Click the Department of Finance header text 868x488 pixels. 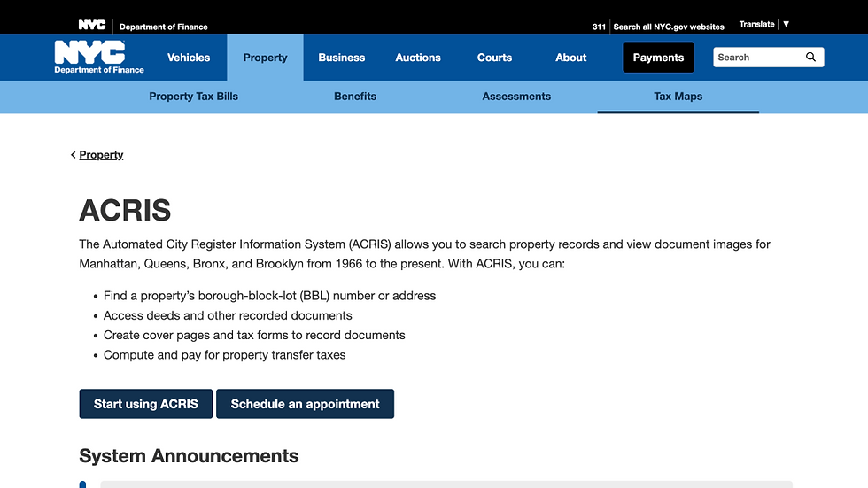coord(163,27)
